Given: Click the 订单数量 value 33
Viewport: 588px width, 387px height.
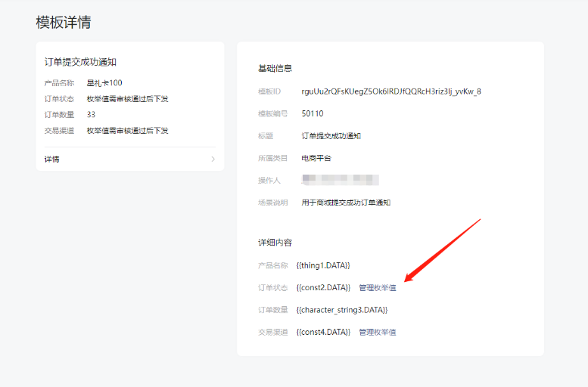Looking at the screenshot, I should (91, 115).
